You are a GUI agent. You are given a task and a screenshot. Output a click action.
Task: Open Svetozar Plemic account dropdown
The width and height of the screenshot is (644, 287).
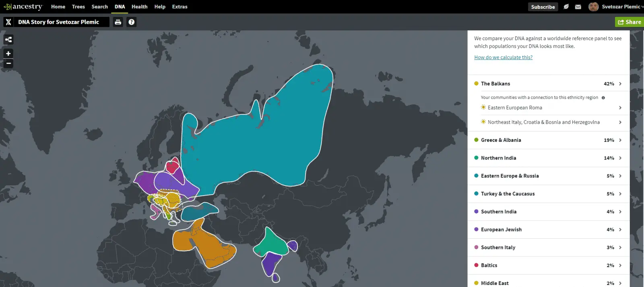point(622,7)
